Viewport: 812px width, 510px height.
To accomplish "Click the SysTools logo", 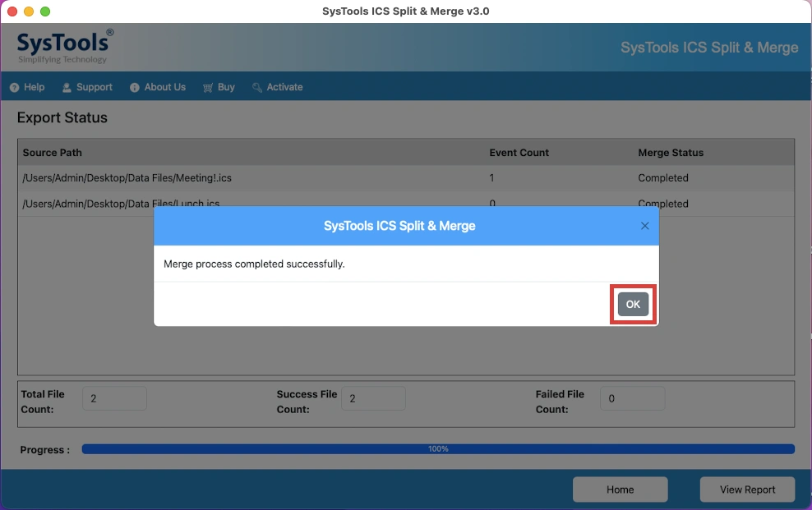I will [65, 46].
